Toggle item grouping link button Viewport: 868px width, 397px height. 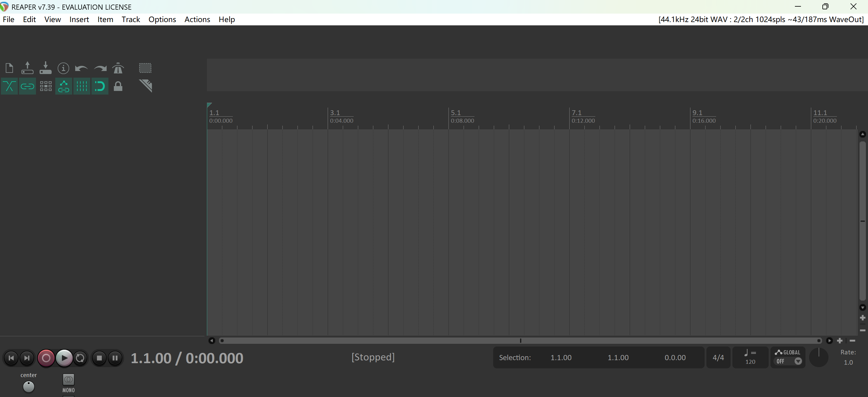click(x=27, y=86)
